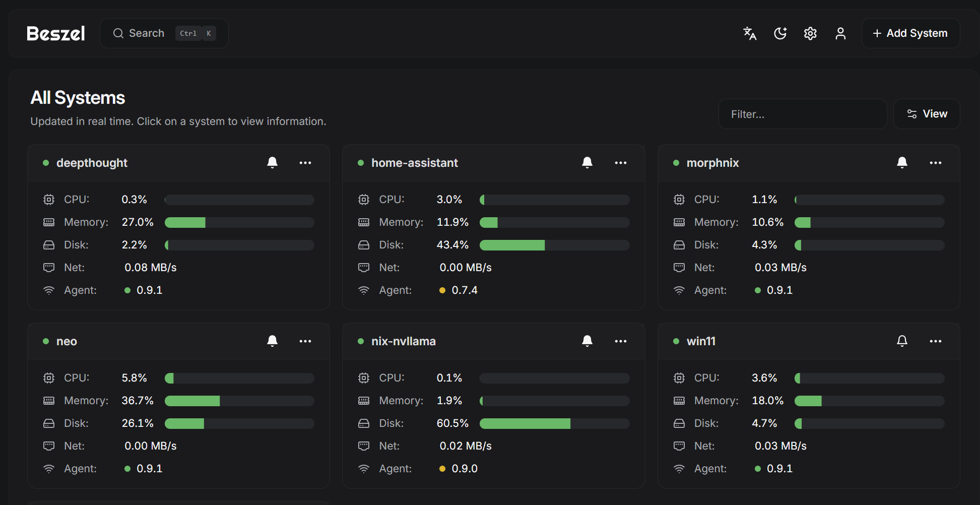
Task: Toggle alerts for the neo system
Action: tap(272, 341)
